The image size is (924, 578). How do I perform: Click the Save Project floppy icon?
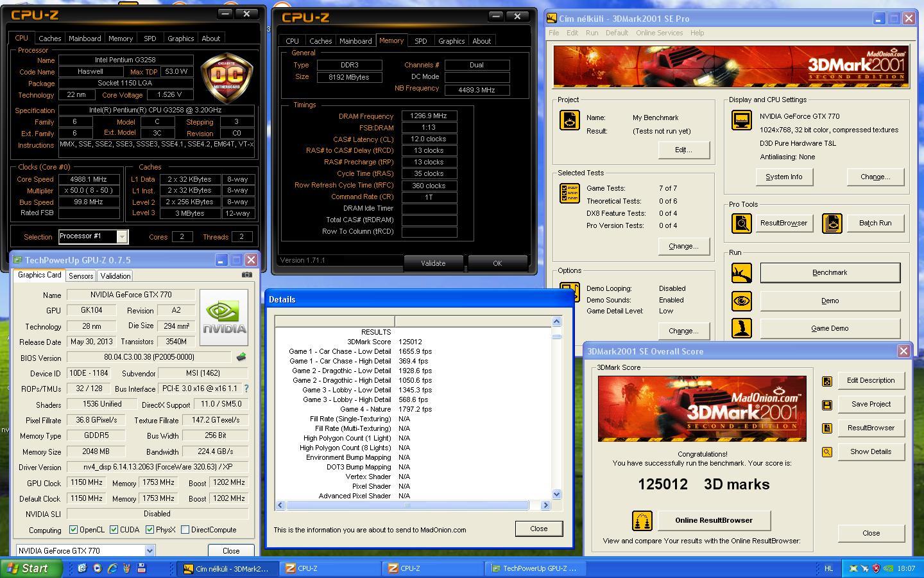coord(827,405)
